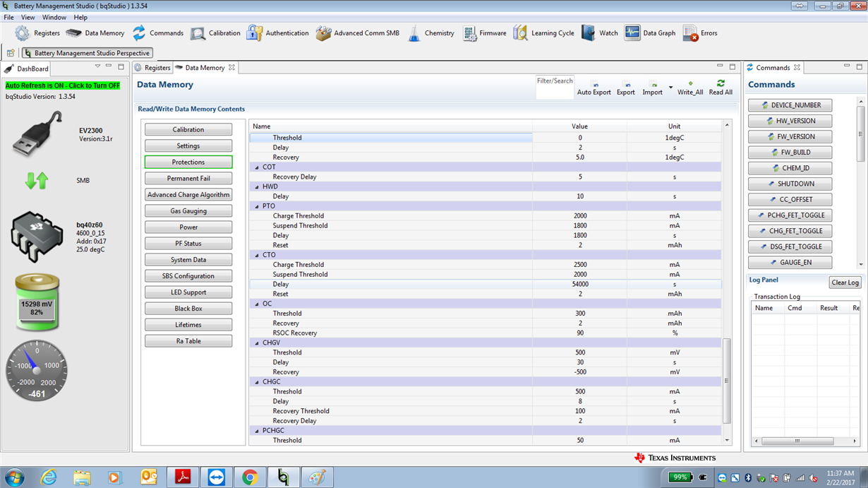Open Adobe Reader from the taskbar
This screenshot has width=868, height=488.
pos(183,477)
